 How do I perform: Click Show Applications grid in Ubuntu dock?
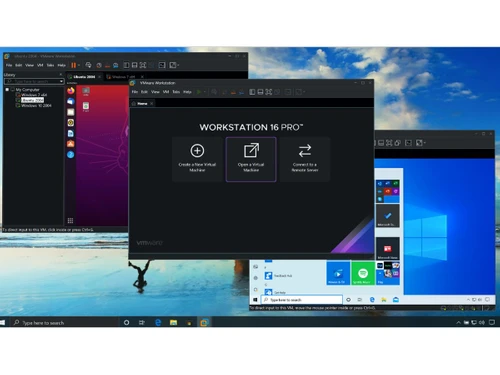pyautogui.click(x=70, y=220)
